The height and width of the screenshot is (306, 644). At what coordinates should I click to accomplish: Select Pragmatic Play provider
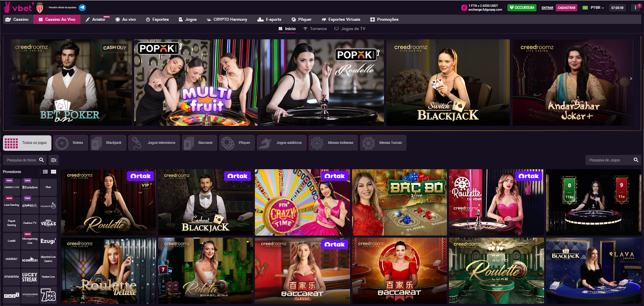coord(48,205)
